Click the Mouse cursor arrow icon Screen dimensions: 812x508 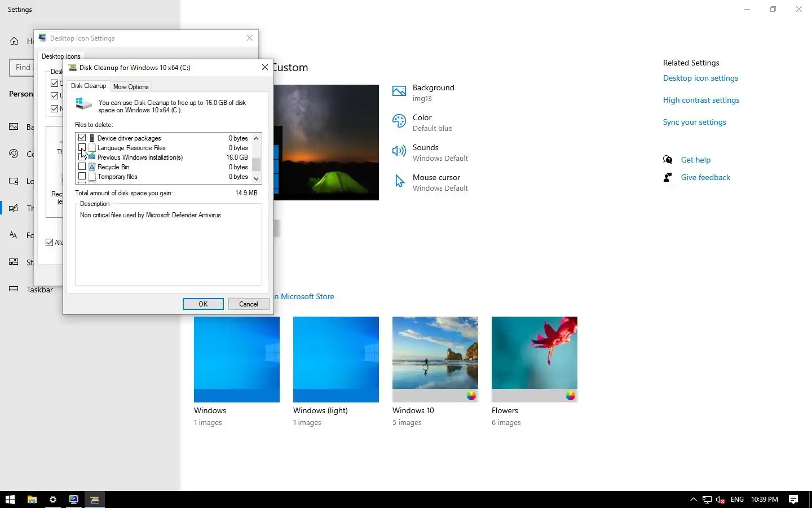400,181
